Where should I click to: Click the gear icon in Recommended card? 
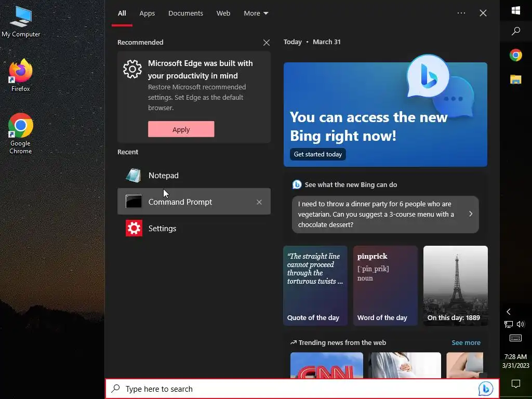coord(132,69)
